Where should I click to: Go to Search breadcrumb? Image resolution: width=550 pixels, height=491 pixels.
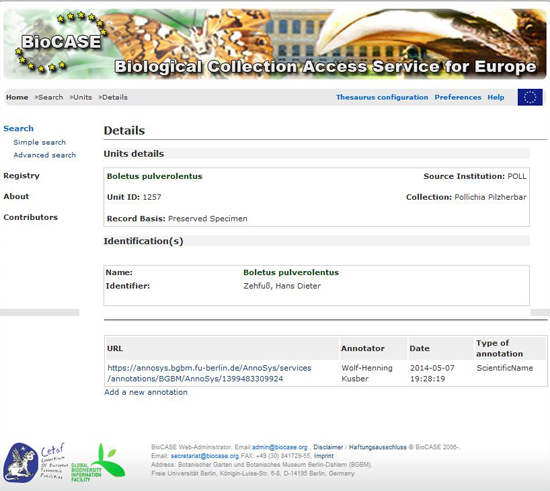click(x=51, y=97)
